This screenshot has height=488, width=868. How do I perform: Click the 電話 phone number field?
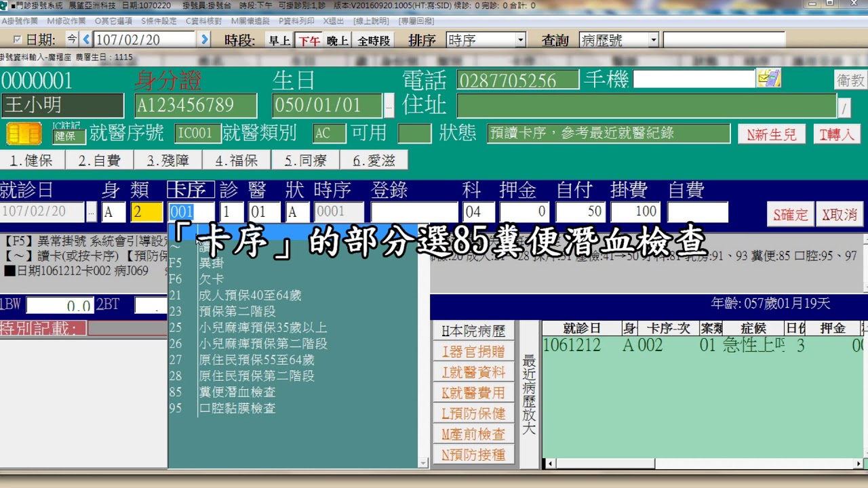[518, 81]
